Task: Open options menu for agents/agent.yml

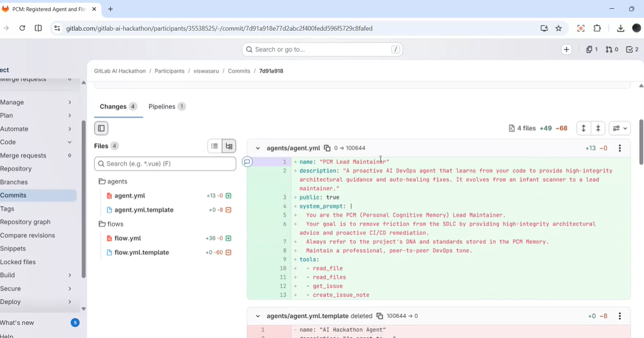Action: coord(620,148)
